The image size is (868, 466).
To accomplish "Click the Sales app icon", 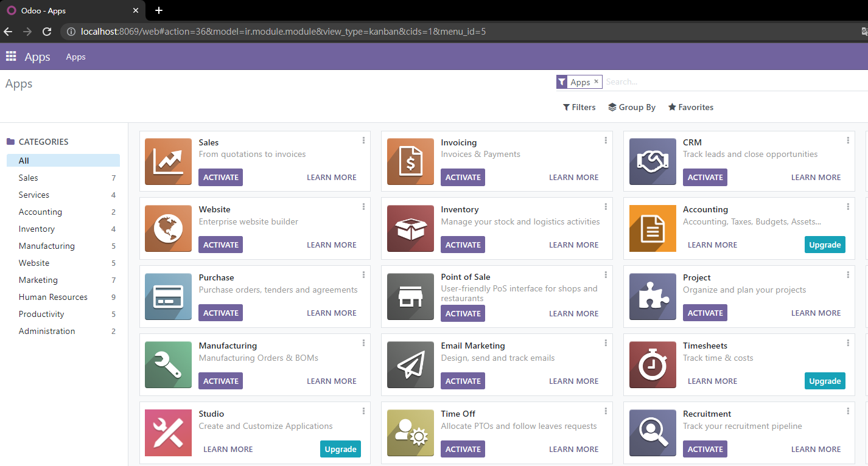I will [168, 162].
